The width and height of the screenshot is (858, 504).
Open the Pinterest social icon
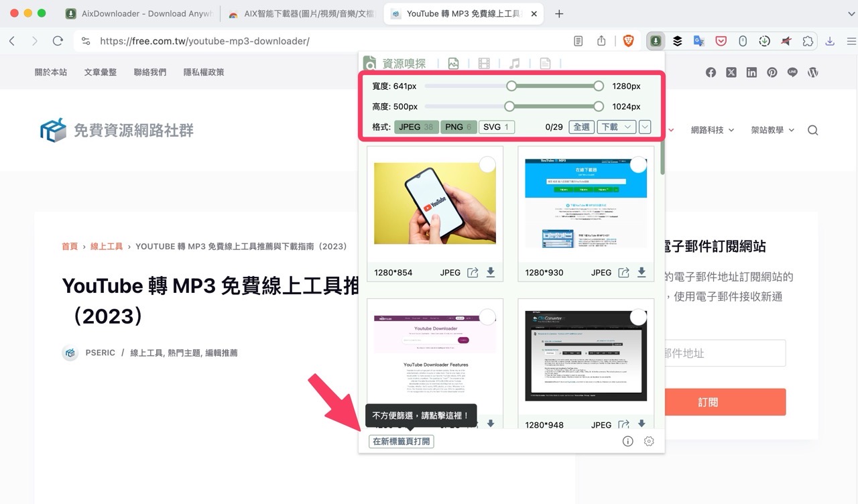(x=772, y=72)
